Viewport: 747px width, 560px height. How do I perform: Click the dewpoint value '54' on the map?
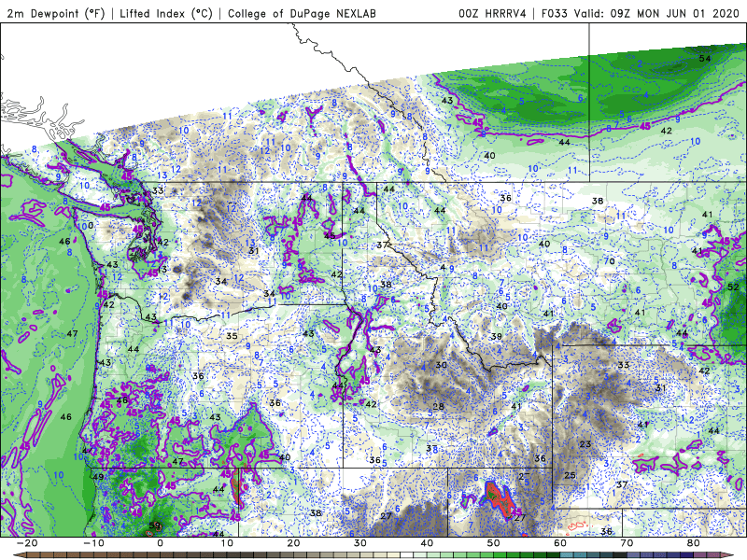[x=705, y=58]
